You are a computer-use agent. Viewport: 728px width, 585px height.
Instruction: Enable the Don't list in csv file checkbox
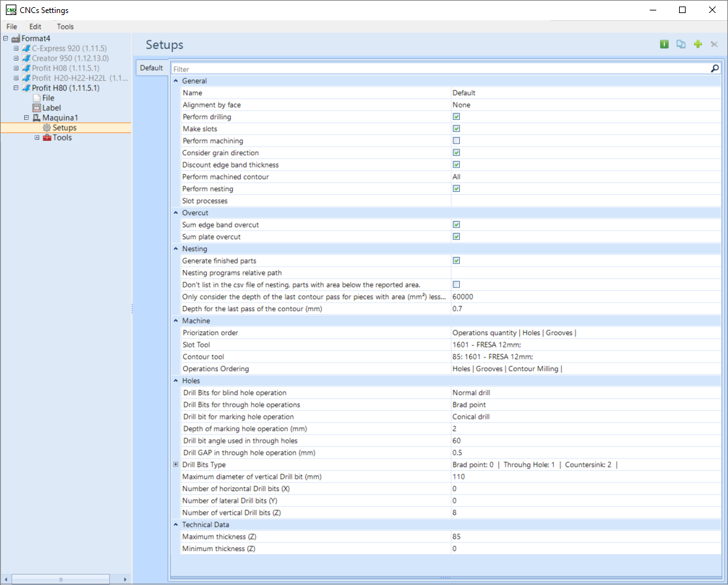pyautogui.click(x=457, y=284)
